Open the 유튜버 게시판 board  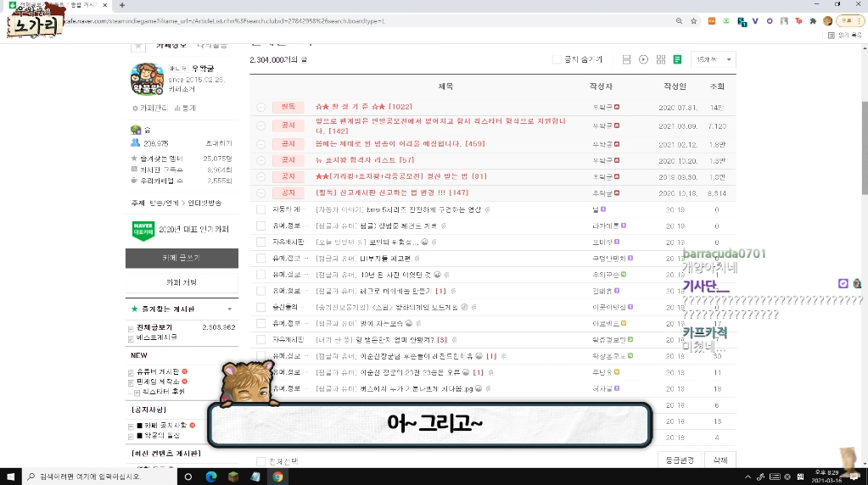[x=158, y=371]
